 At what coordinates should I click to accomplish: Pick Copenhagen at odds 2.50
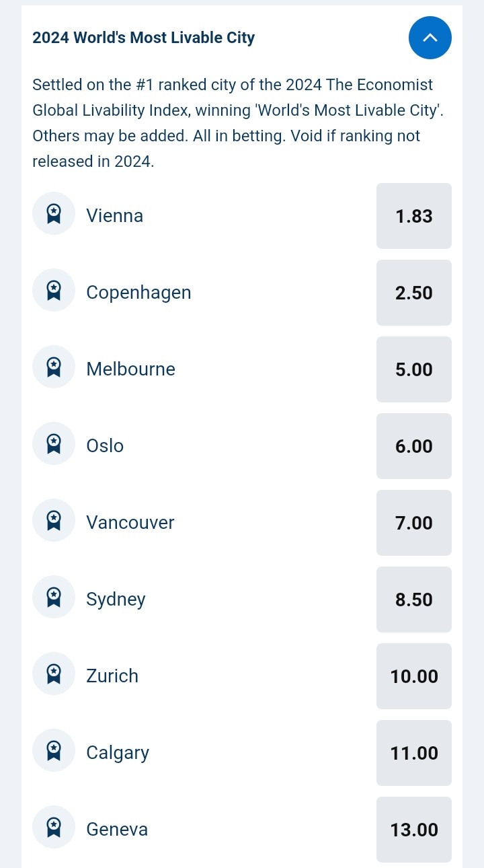tap(414, 293)
